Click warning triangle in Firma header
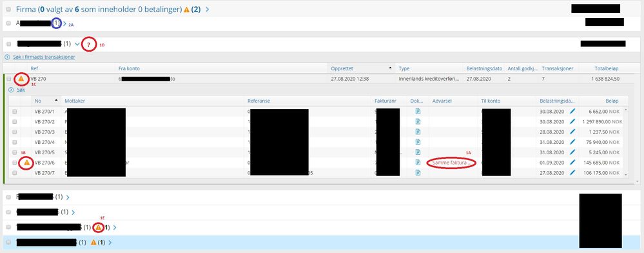Image resolution: width=644 pixels, height=253 pixels. (186, 10)
